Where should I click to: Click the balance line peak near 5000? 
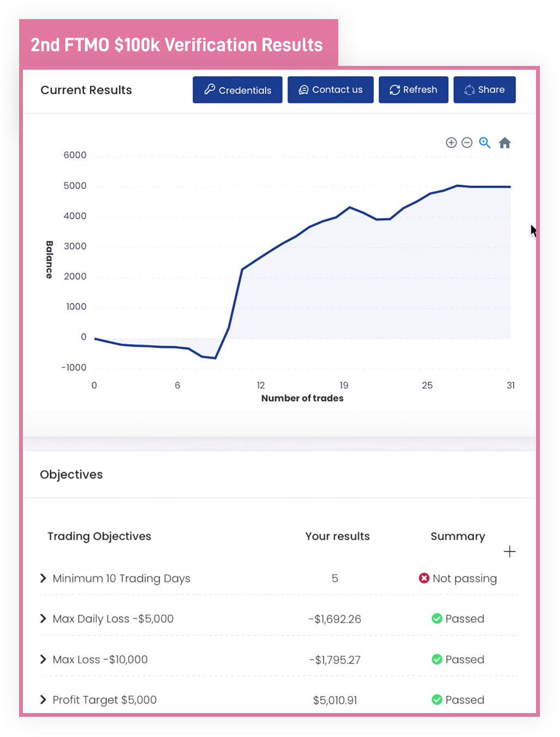tap(458, 186)
